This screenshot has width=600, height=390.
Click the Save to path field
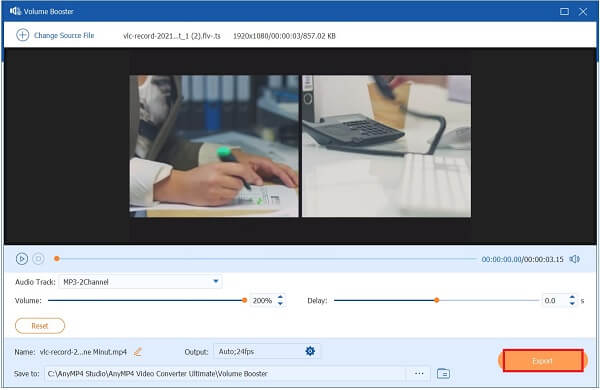click(x=225, y=374)
